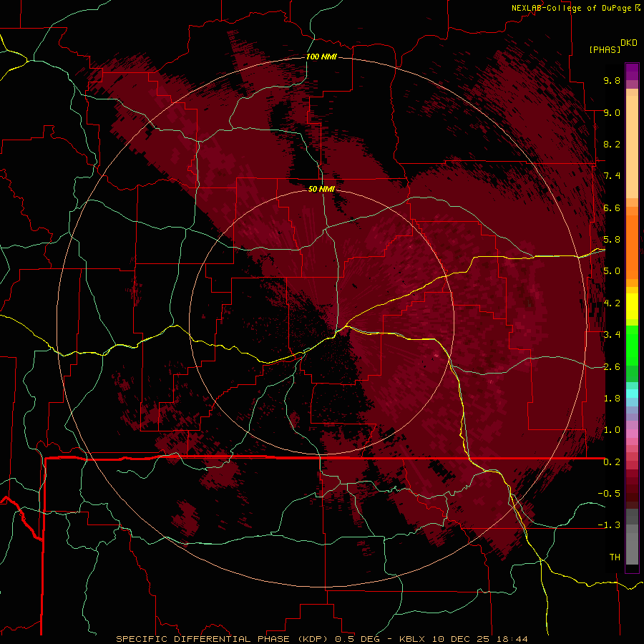Click the 9.8 legend value
This screenshot has height=644, width=644.
612,80
